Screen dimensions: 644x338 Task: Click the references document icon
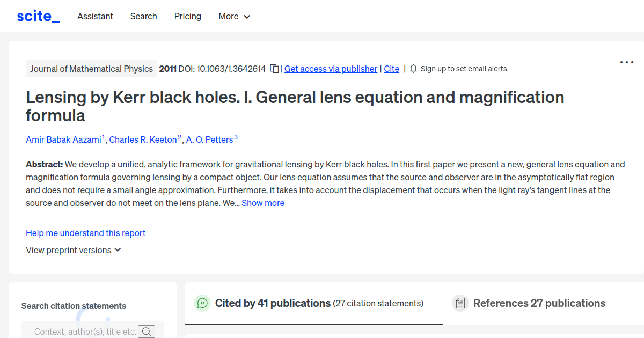coord(460,303)
